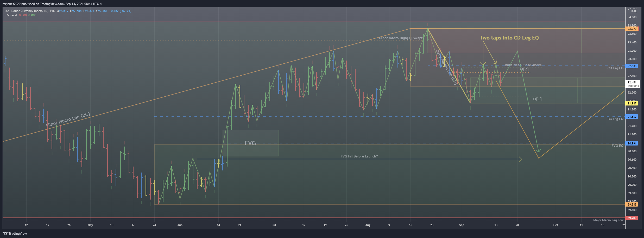Click the close value C92.451 in header
644x238 pixels.
point(102,11)
